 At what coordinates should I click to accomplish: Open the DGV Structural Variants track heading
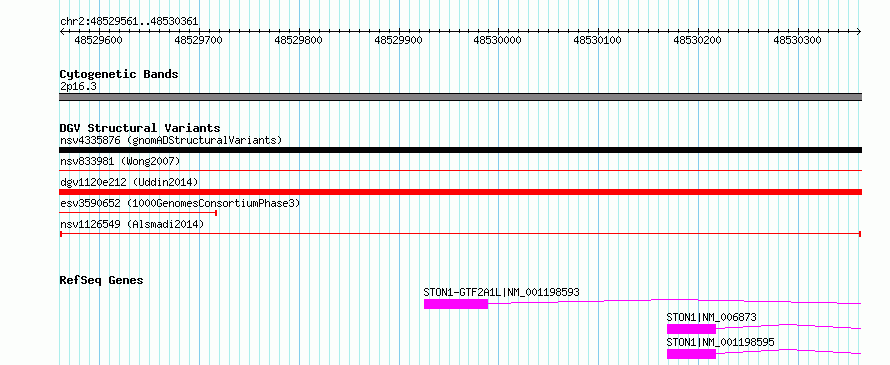pyautogui.click(x=140, y=128)
